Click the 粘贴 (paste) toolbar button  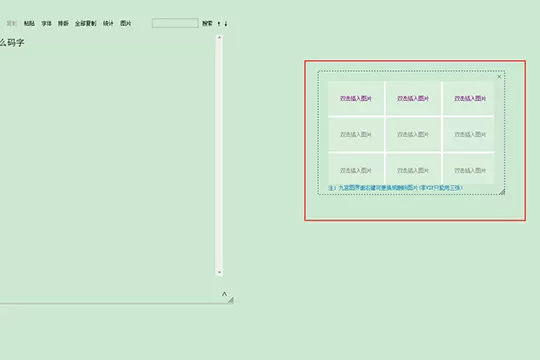(x=29, y=23)
